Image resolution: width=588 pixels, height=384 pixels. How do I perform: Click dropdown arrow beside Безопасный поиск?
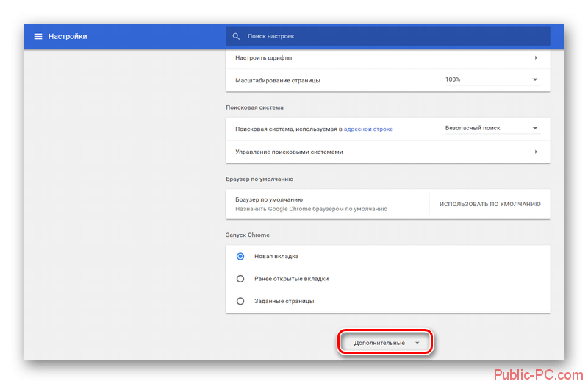pos(535,129)
